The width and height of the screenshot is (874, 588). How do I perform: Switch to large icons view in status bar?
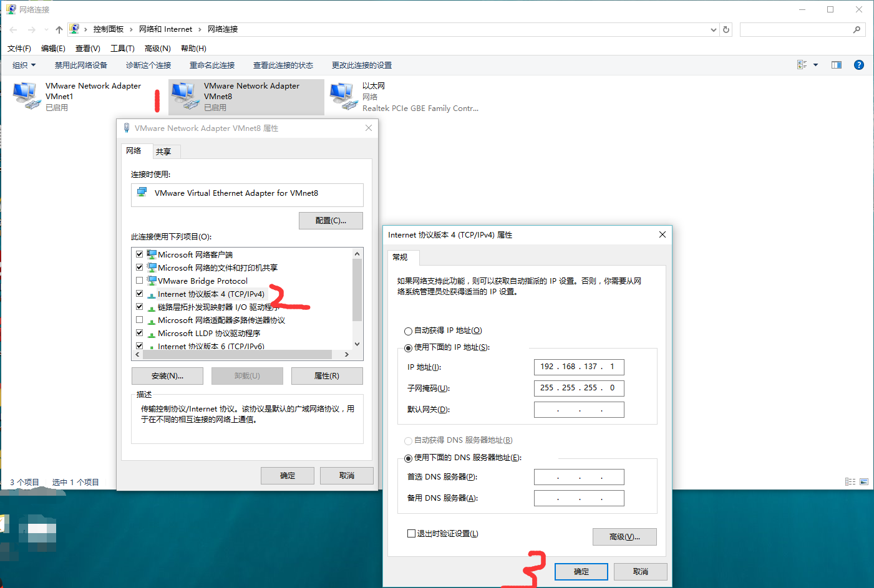[x=864, y=481]
